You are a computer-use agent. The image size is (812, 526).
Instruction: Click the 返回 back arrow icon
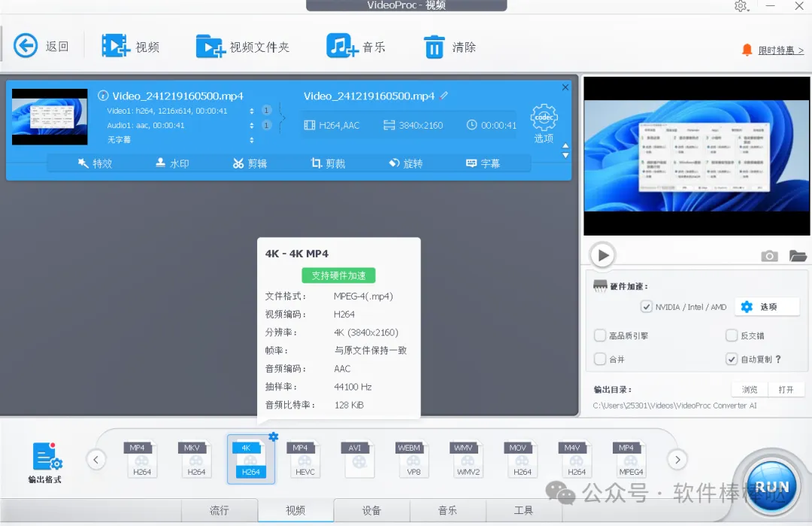[26, 46]
